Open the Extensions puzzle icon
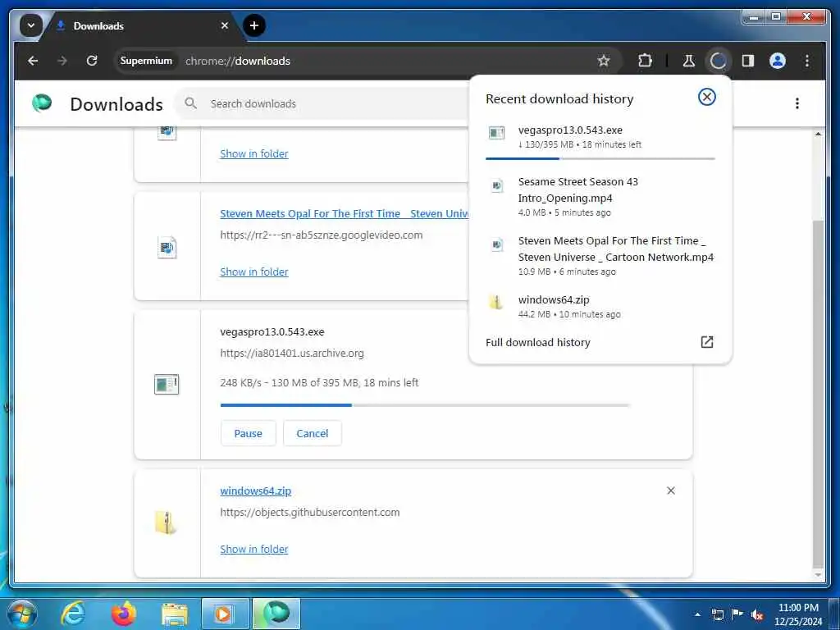This screenshot has width=840, height=630. 645,61
